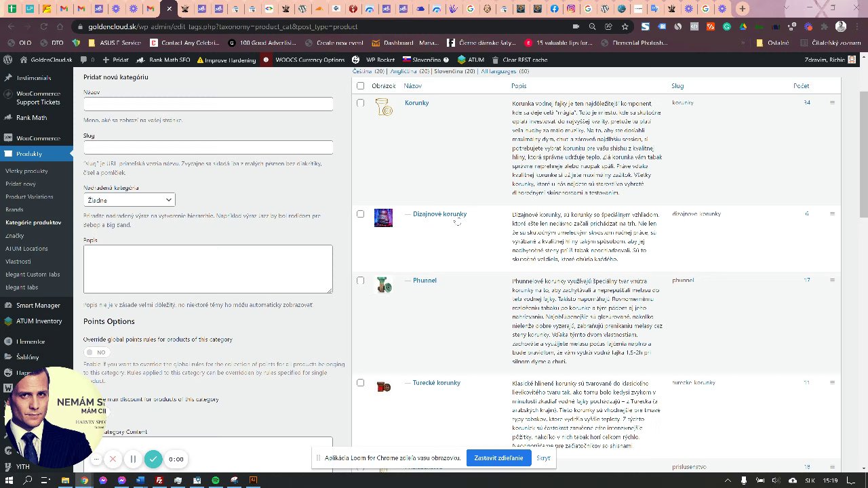
Task: Click the Zastaviť zdieľanie button
Action: pyautogui.click(x=498, y=458)
